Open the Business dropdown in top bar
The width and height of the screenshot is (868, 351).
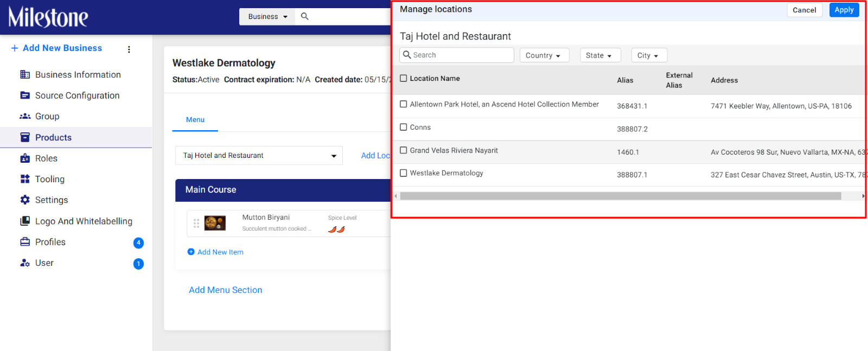267,16
